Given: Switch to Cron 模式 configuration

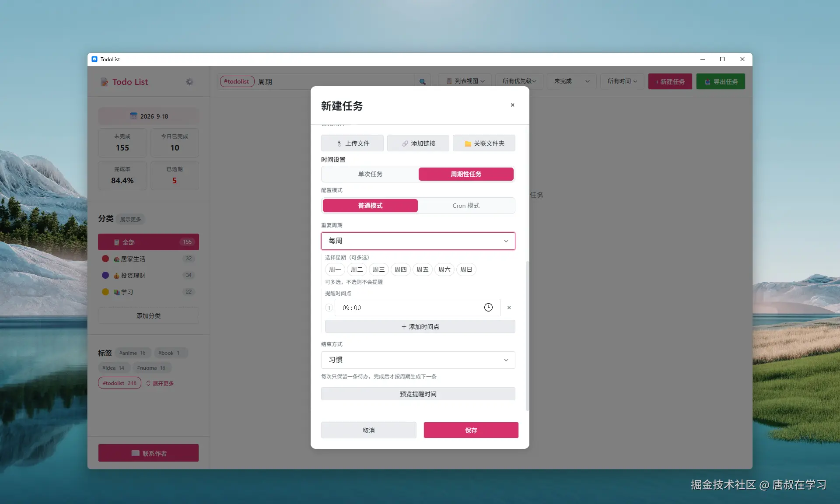Looking at the screenshot, I should tap(466, 206).
